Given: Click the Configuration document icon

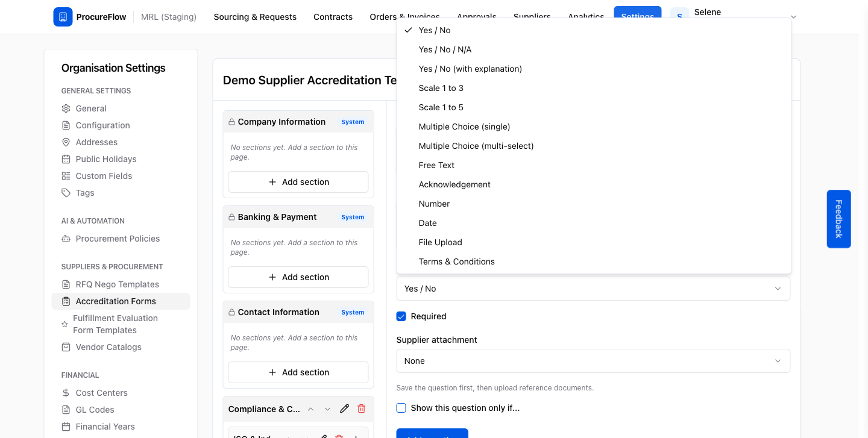Looking at the screenshot, I should pyautogui.click(x=66, y=125).
